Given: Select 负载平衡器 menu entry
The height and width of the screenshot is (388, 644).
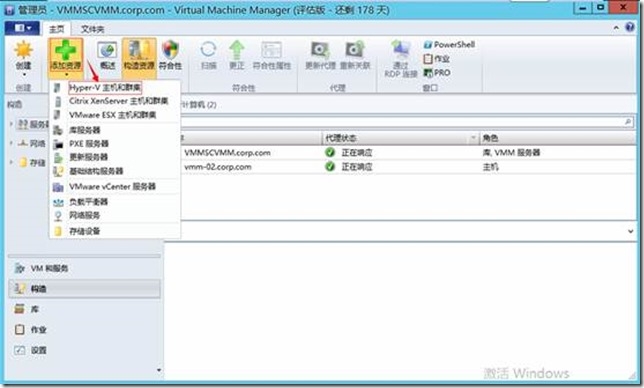Looking at the screenshot, I should click(115, 202).
